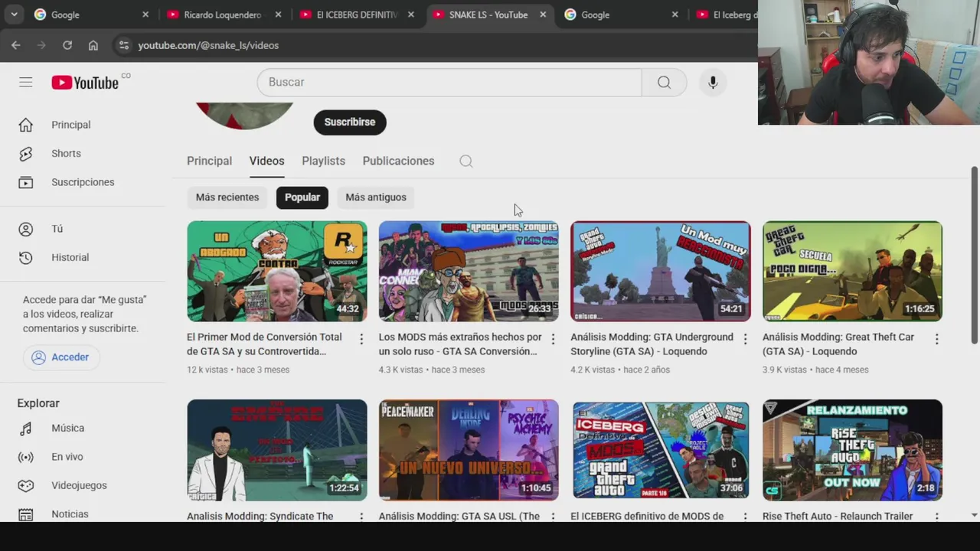Reload the page
This screenshot has height=551, width=980.
coord(67,45)
